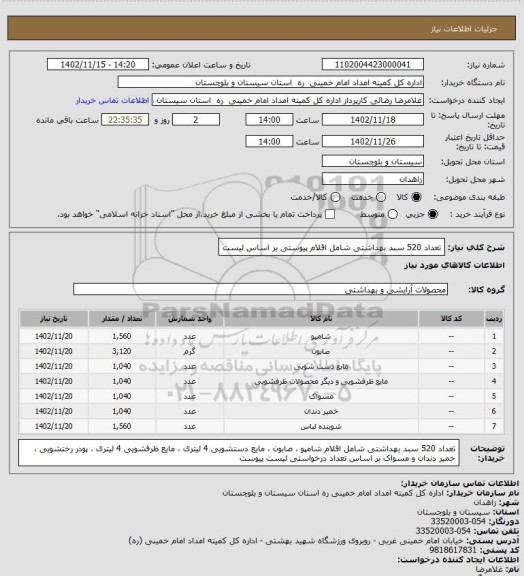Click the response deadline date 1402/11/18
The height and width of the screenshot is (576, 524).
pos(373,120)
